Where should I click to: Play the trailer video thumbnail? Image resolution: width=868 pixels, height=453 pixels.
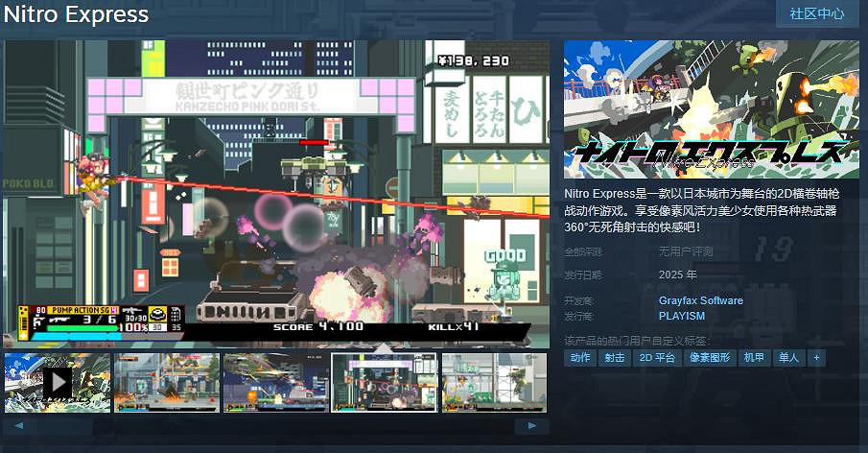tap(58, 383)
